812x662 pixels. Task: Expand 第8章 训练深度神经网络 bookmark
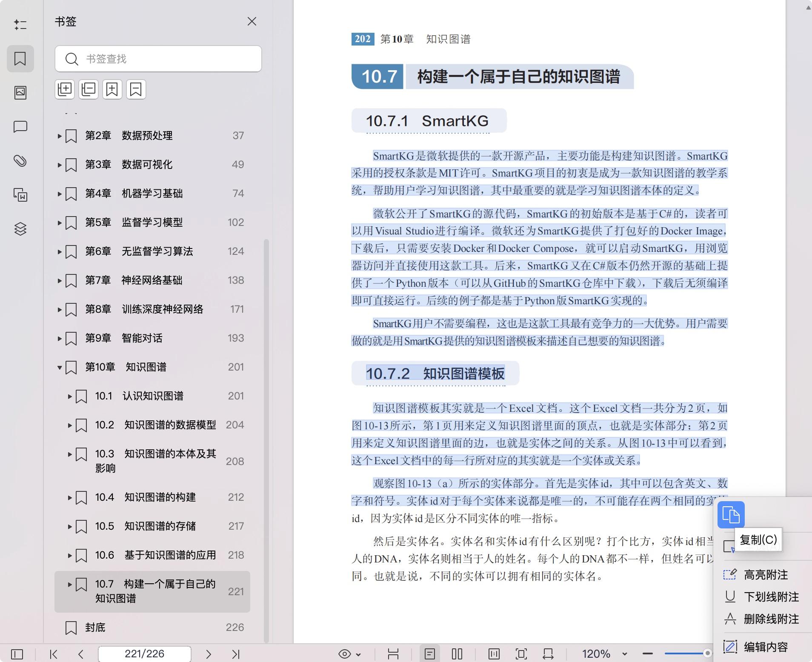pyautogui.click(x=60, y=310)
